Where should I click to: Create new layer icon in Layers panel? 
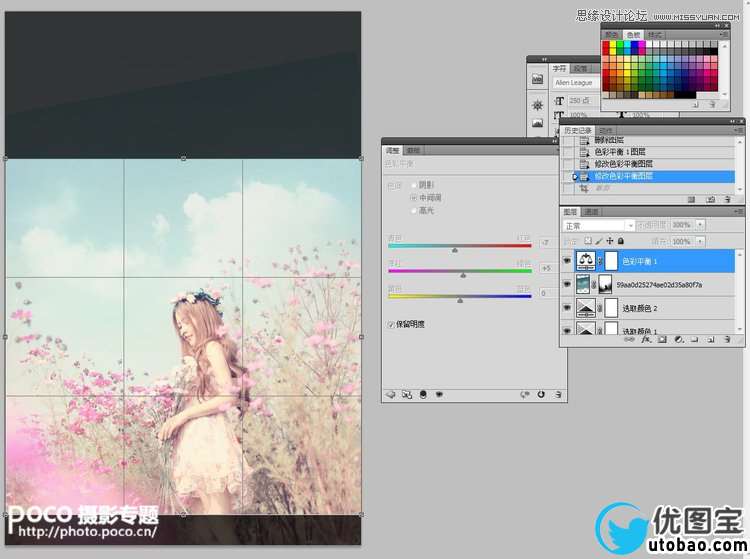[711, 339]
